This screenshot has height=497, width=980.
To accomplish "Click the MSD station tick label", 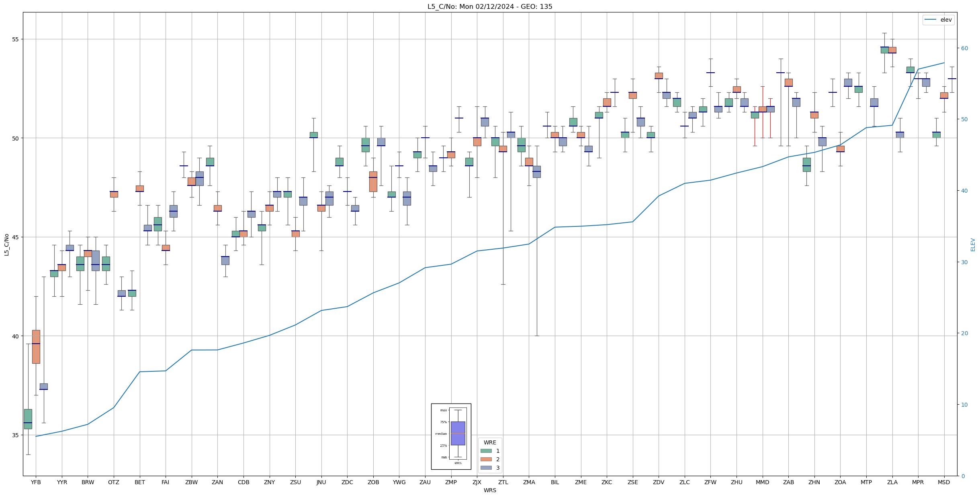I will [x=943, y=482].
